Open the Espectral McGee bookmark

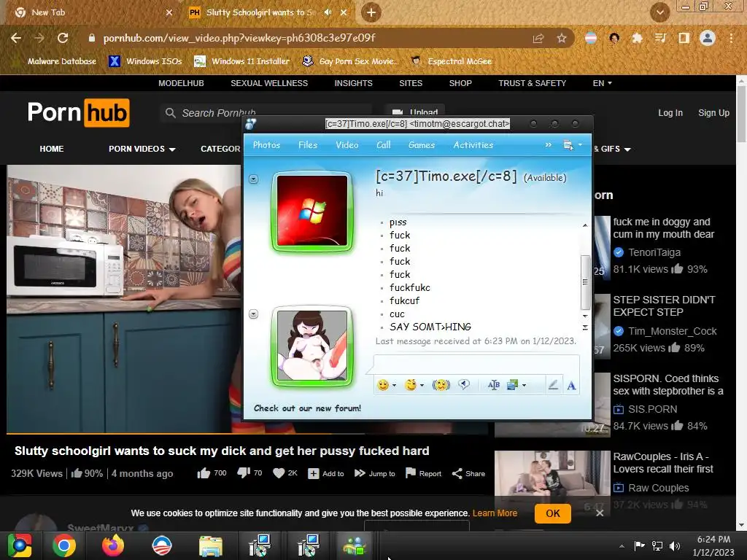(x=451, y=61)
